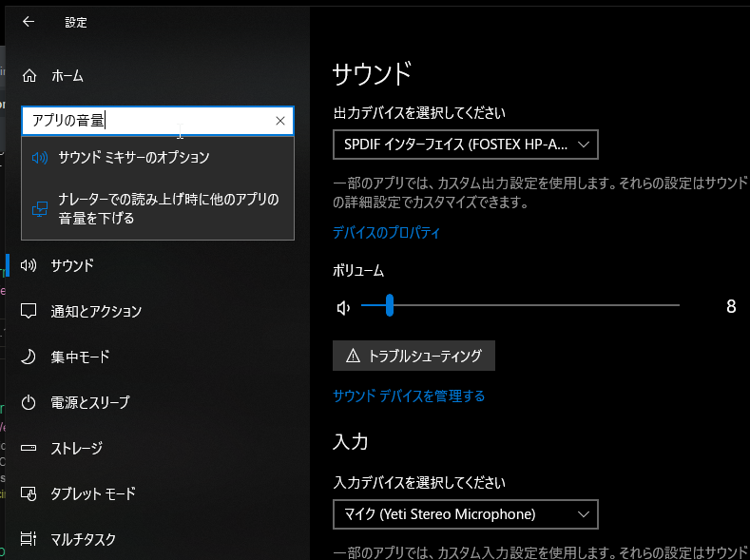Click the Home house icon
This screenshot has width=750, height=560.
point(29,76)
